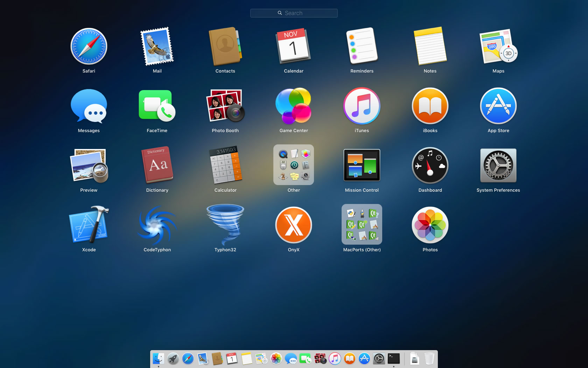Launch the Calculator app
This screenshot has width=588, height=368.
[x=225, y=165]
